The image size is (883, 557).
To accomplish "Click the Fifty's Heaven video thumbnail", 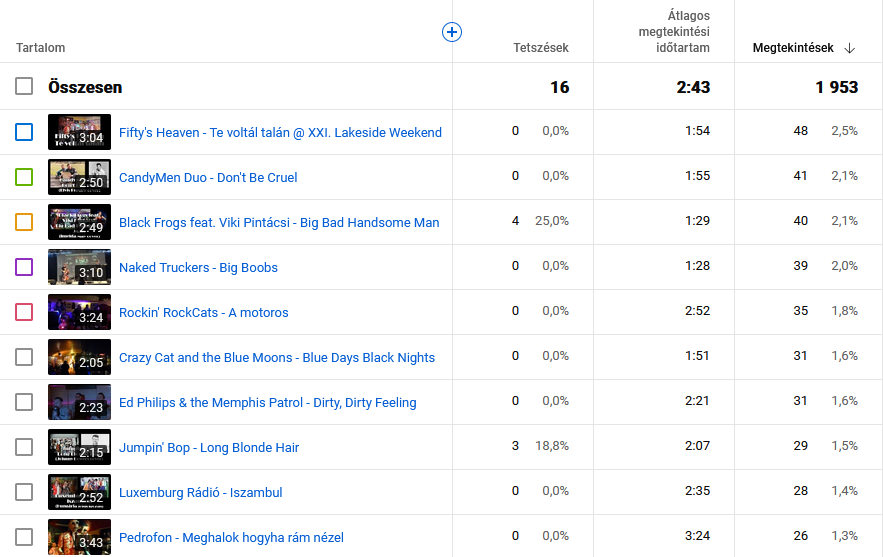I will [x=79, y=132].
